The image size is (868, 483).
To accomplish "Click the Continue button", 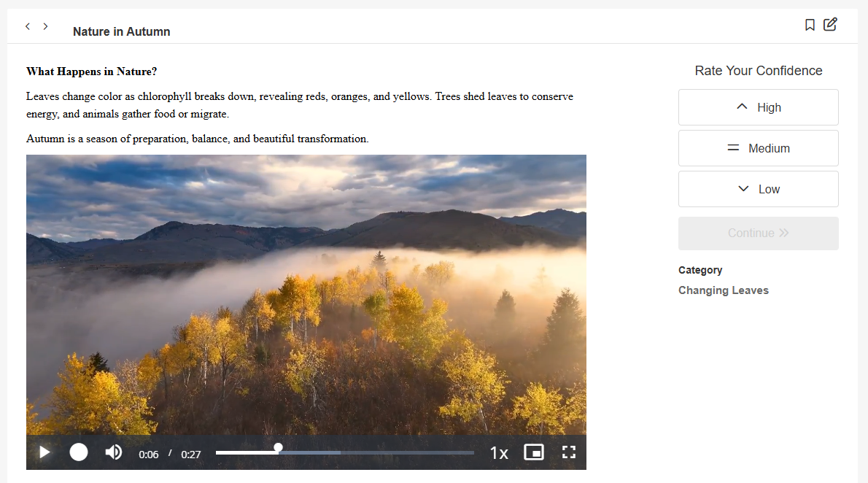I will [759, 233].
